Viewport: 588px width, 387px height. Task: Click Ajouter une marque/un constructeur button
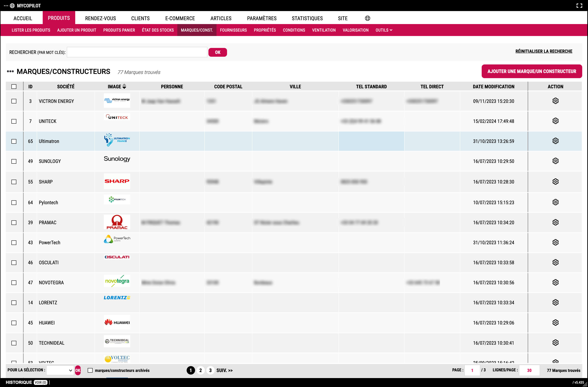(x=532, y=71)
